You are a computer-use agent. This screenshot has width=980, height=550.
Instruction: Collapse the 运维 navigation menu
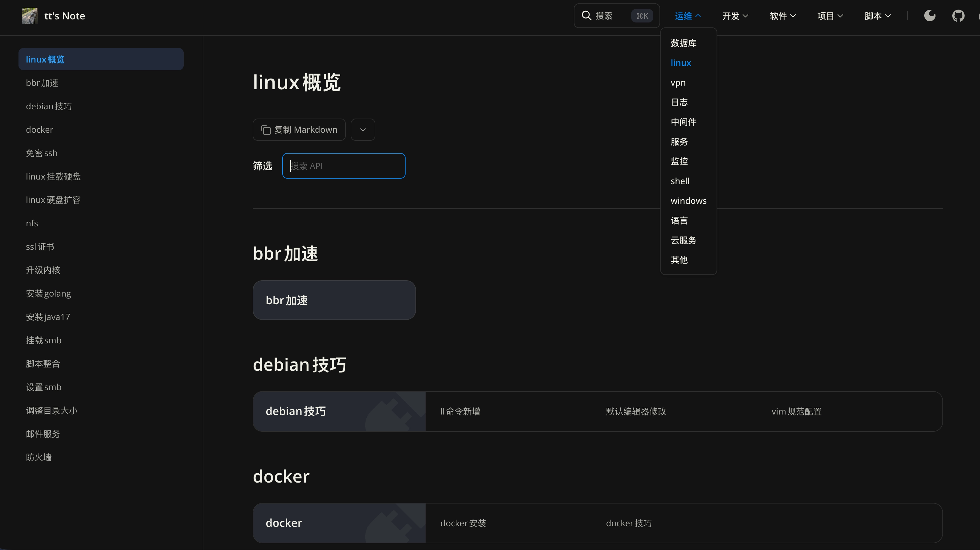688,16
